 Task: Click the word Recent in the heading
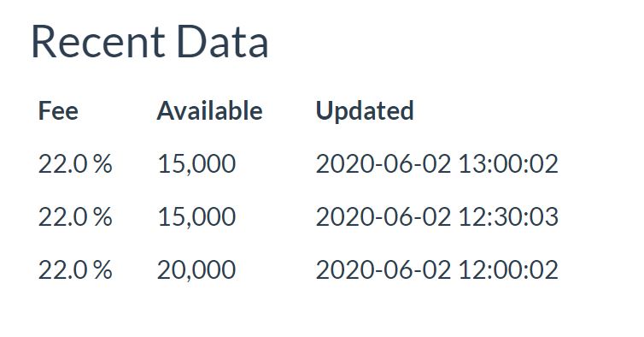tap(98, 42)
